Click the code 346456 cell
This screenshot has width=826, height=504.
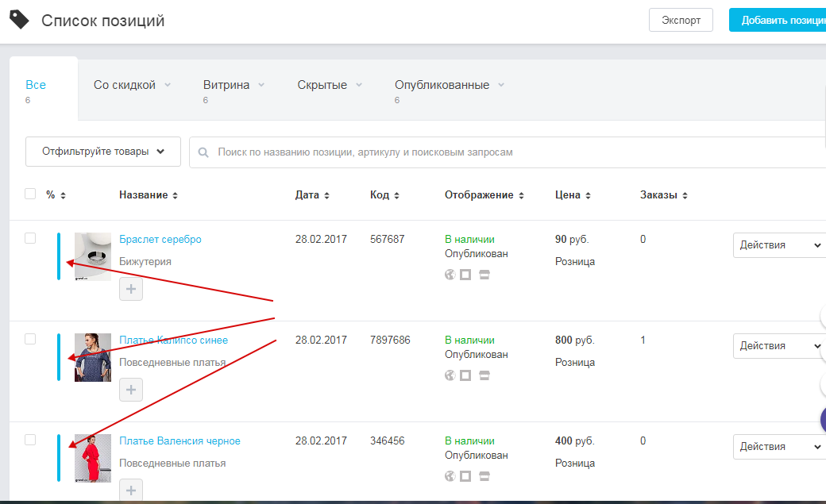click(388, 441)
